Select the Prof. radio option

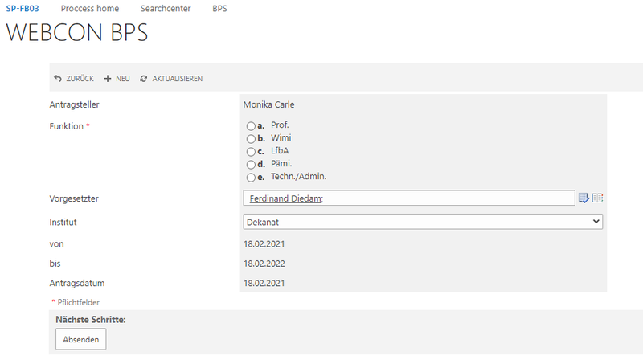tap(251, 126)
